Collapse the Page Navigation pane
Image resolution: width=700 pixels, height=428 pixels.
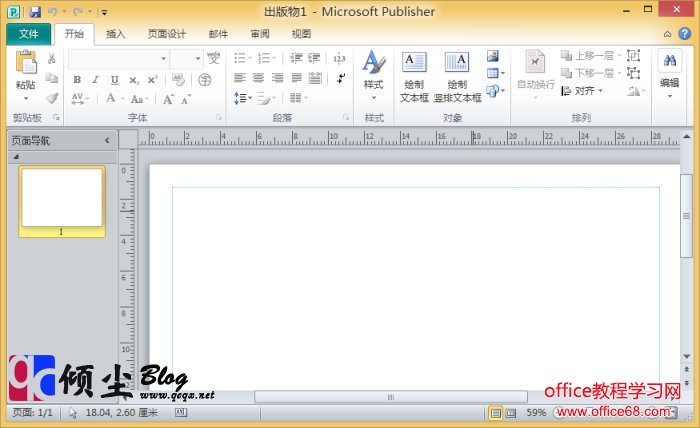(107, 141)
